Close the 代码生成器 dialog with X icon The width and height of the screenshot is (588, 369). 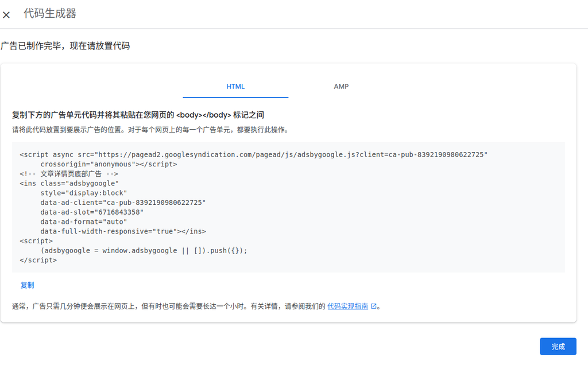click(x=6, y=15)
